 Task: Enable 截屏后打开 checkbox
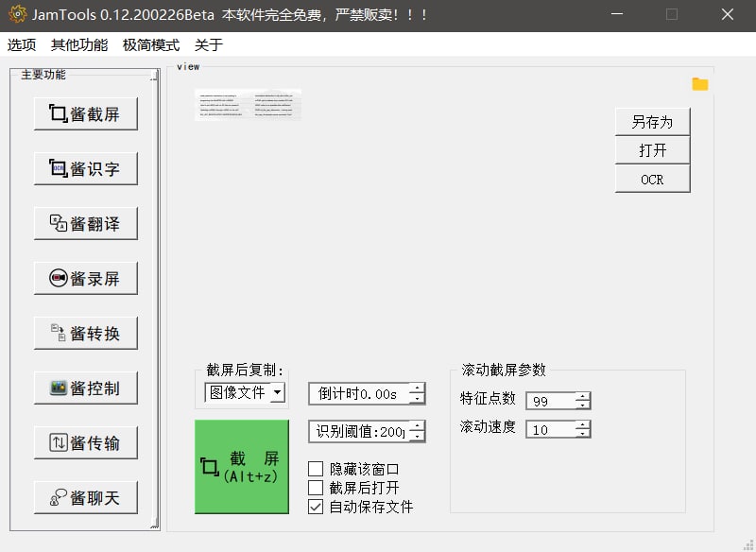tap(316, 488)
